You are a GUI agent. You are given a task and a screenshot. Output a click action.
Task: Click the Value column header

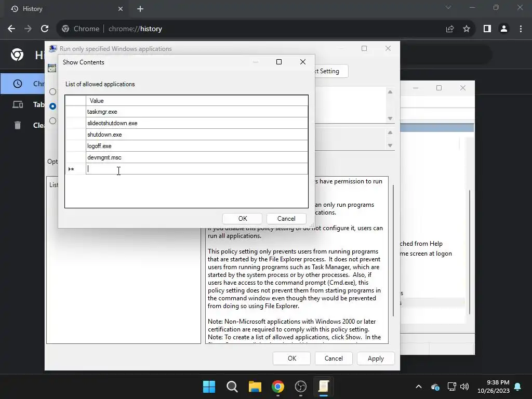click(x=197, y=101)
